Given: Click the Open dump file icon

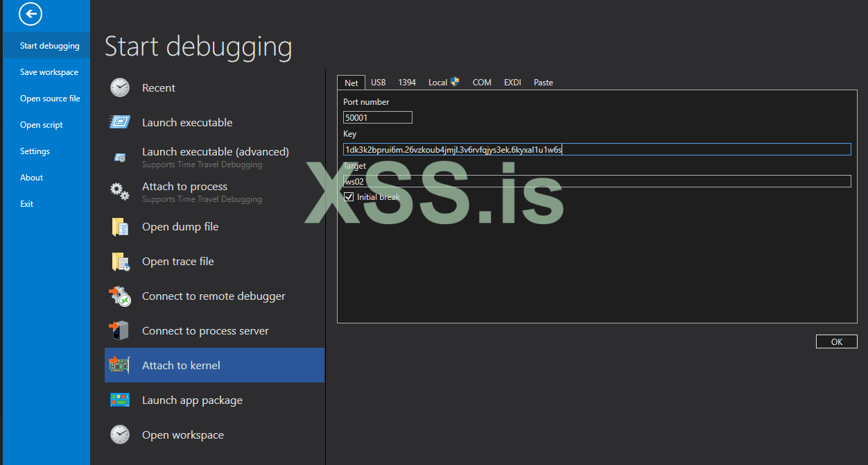Looking at the screenshot, I should 120,226.
